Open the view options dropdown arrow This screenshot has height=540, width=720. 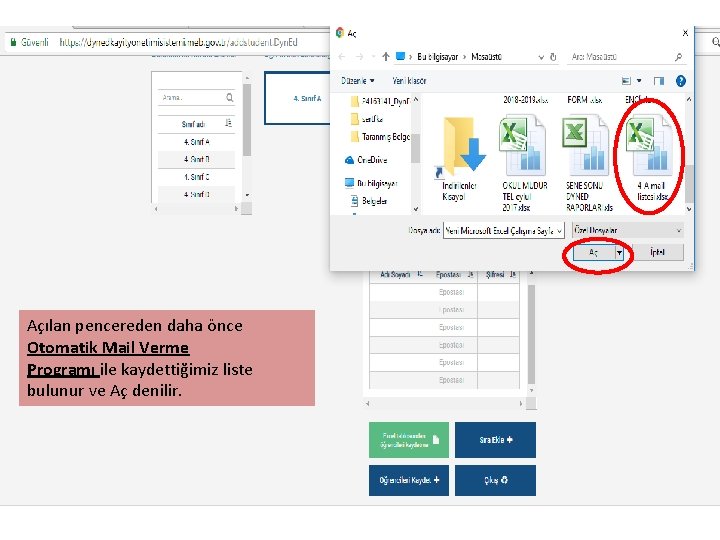point(639,81)
